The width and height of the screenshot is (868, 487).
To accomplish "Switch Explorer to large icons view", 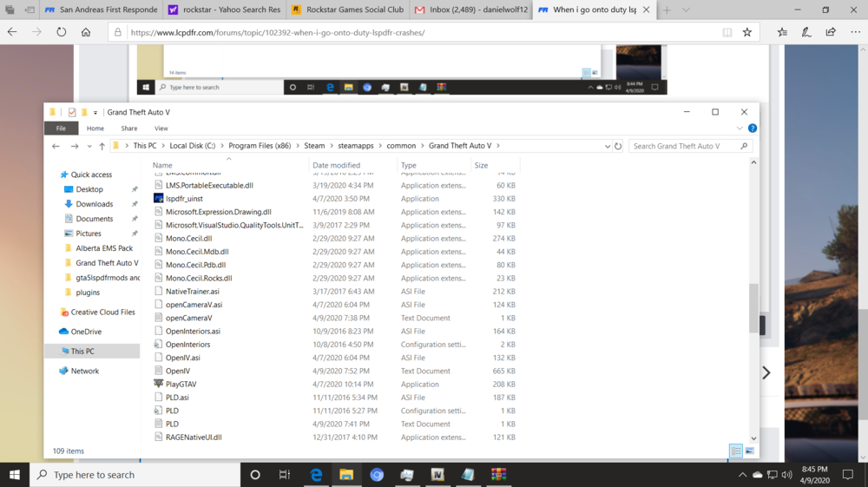I will [750, 451].
